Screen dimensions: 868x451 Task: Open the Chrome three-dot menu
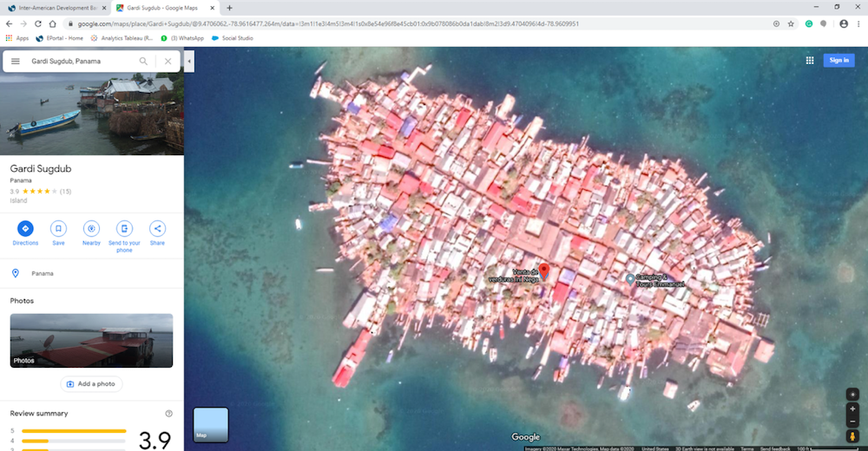pos(858,24)
